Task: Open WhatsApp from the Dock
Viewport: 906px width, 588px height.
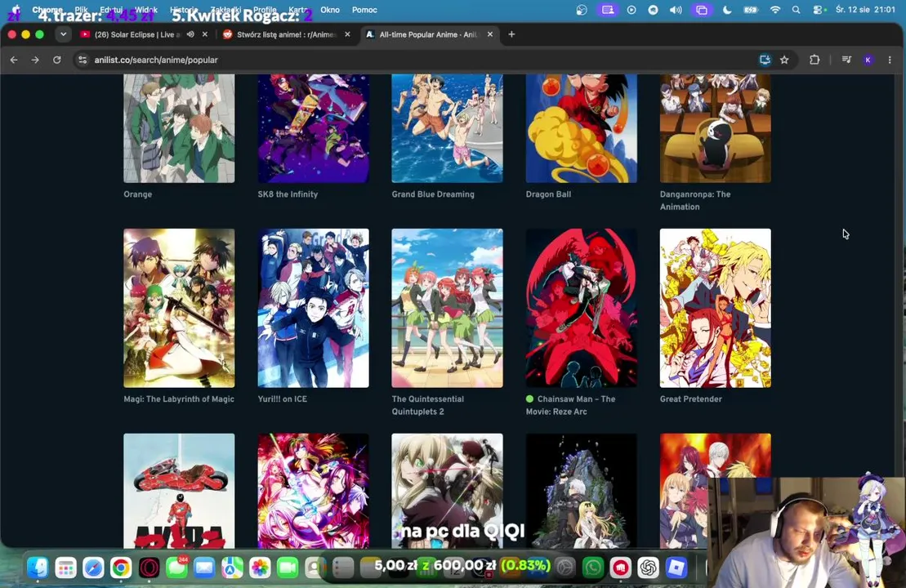Action: pos(593,568)
